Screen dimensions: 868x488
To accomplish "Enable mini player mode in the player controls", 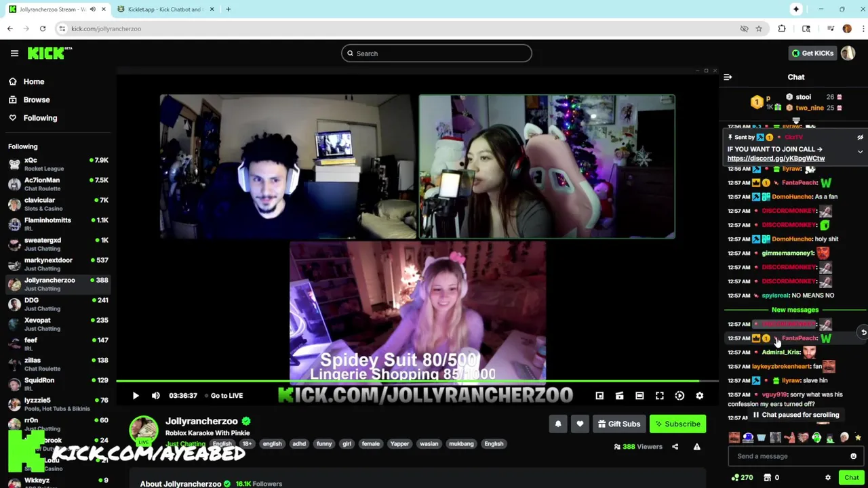I will (599, 396).
